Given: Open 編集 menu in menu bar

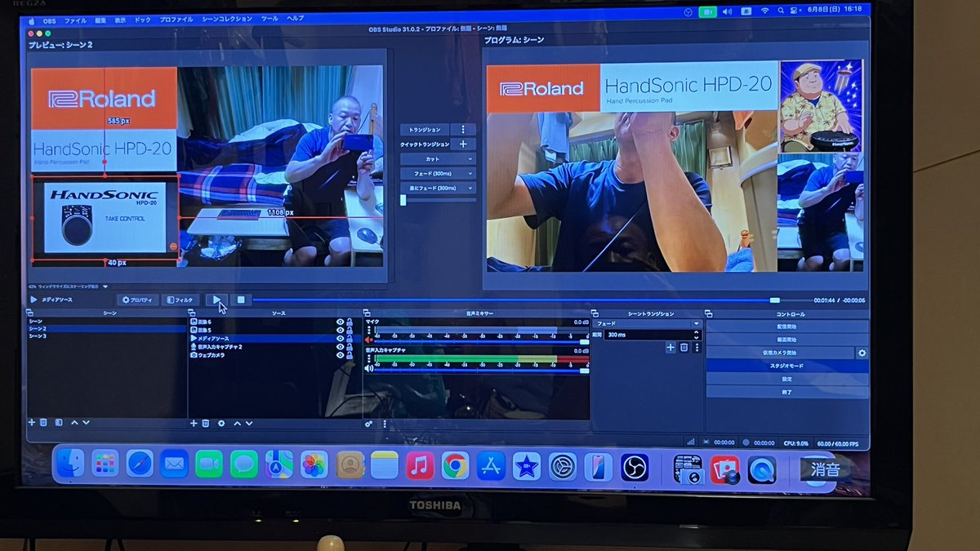Looking at the screenshot, I should pos(100,19).
